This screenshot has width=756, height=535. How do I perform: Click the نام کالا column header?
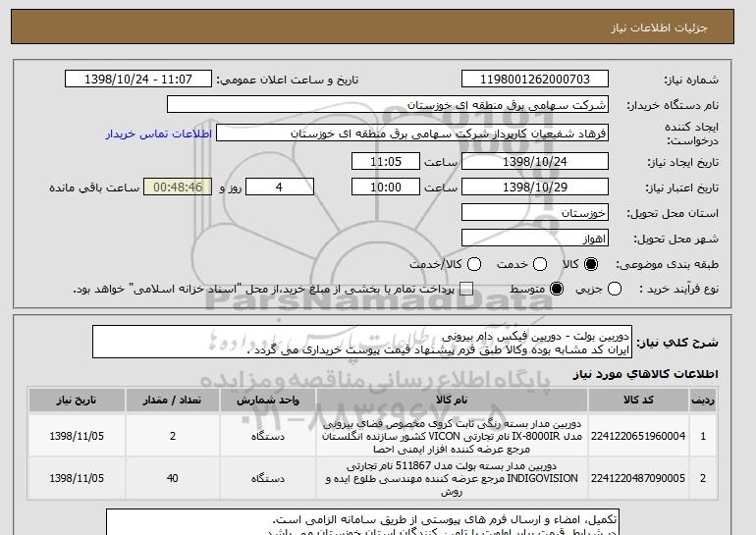[x=452, y=401]
